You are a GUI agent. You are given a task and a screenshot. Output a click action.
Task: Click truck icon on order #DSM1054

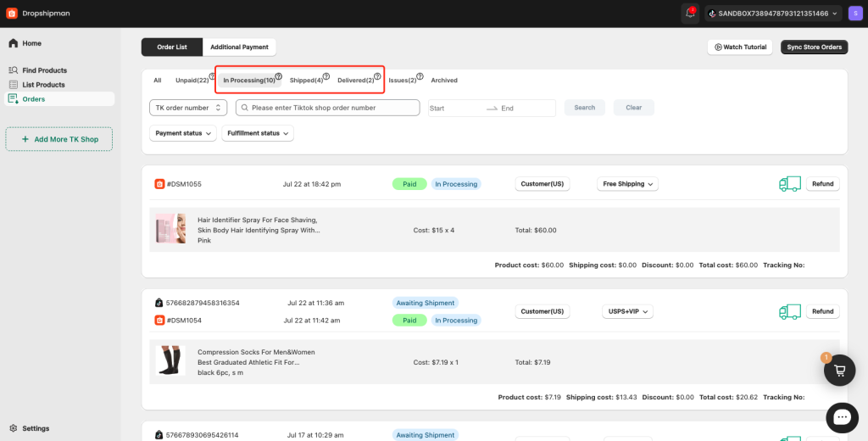(790, 311)
